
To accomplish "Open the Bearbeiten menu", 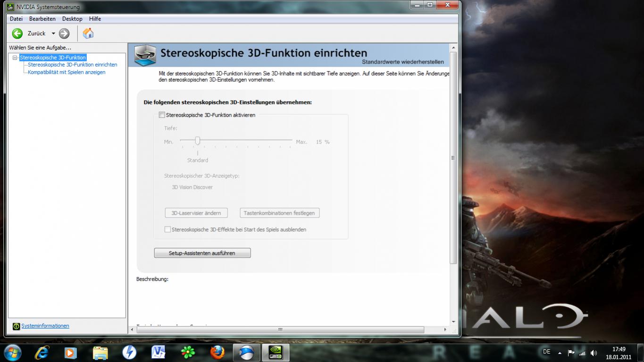I will point(42,19).
